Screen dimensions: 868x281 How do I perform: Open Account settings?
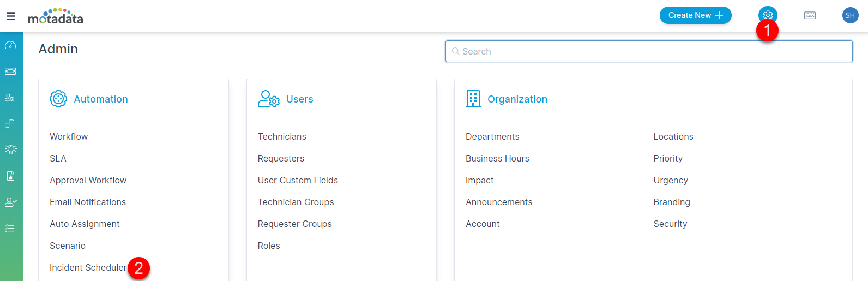pos(483,224)
